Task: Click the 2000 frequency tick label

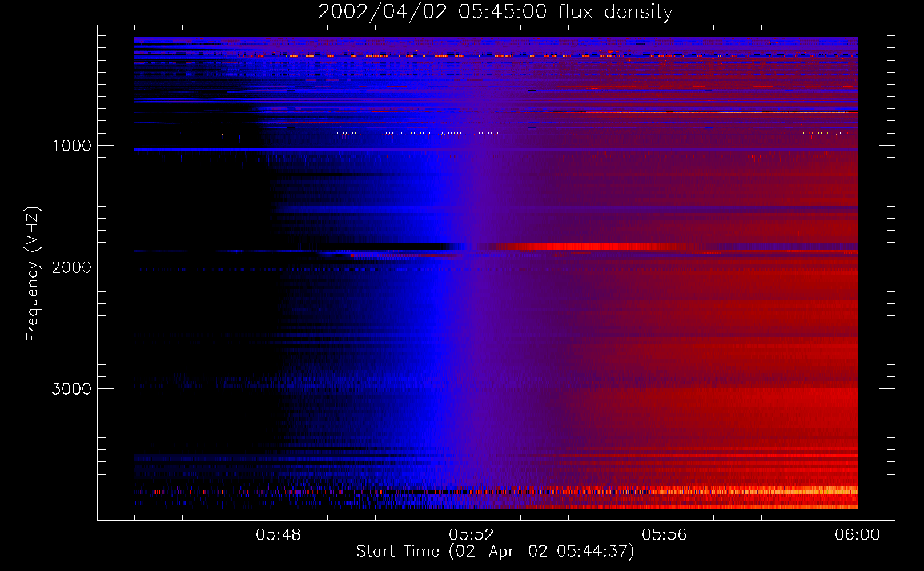Action: click(71, 267)
